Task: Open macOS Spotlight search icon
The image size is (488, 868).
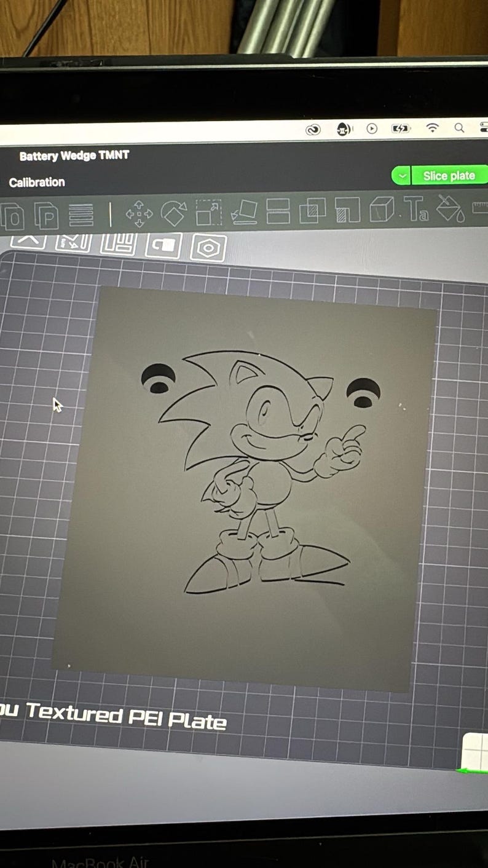Action: coord(459,128)
